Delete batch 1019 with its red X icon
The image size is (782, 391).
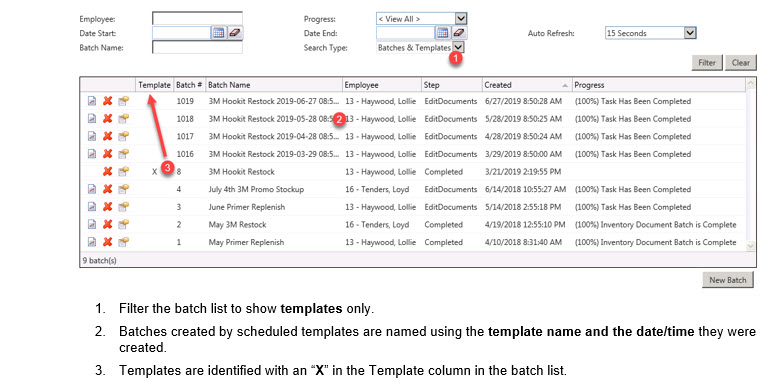point(107,101)
